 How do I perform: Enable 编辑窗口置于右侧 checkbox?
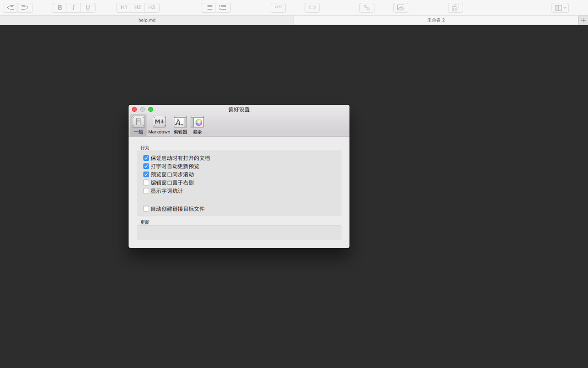pos(146,183)
